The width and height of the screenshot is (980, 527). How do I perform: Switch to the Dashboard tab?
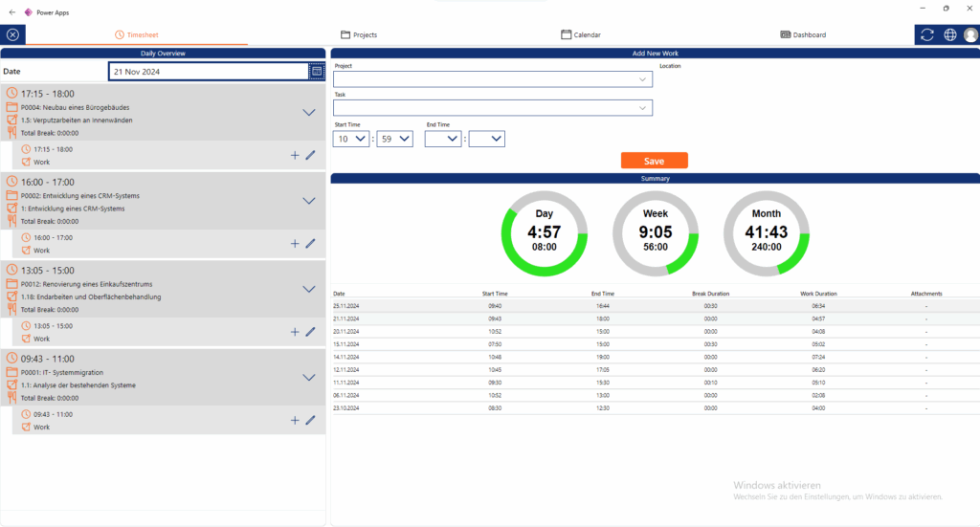(803, 34)
